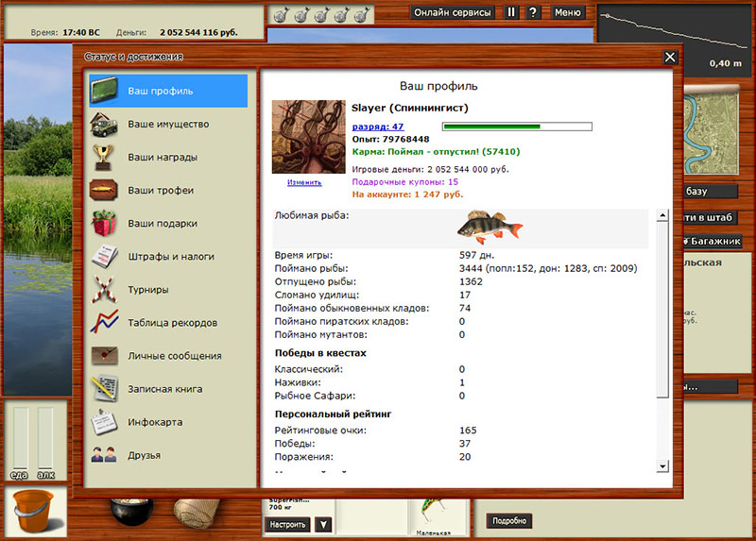The height and width of the screenshot is (541, 756).
Task: Click the first fishing float icon in top bar
Action: point(281,15)
